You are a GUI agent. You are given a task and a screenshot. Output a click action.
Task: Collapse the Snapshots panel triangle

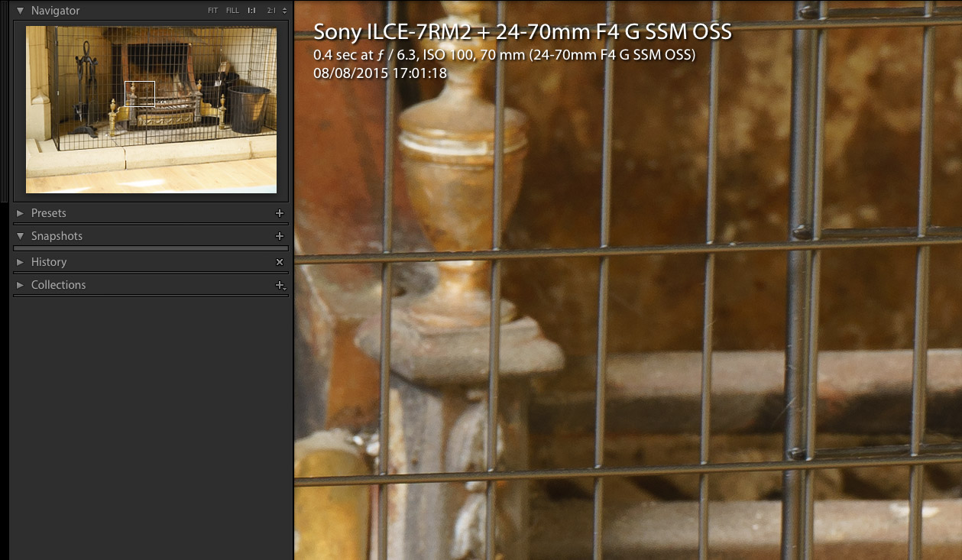click(21, 236)
